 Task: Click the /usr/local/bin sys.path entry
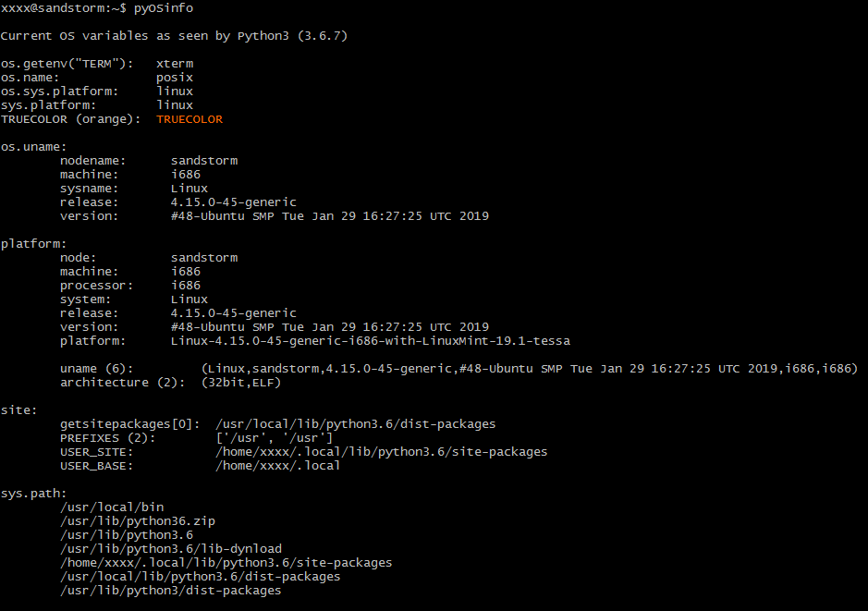coord(112,507)
